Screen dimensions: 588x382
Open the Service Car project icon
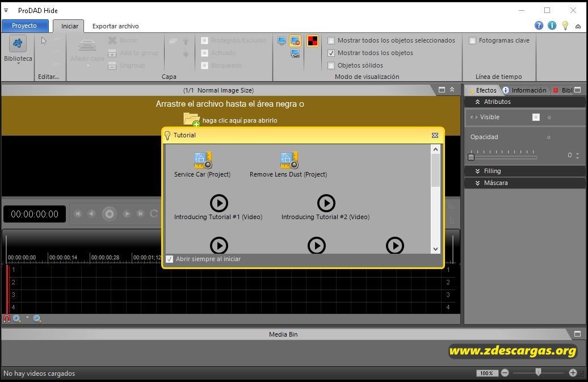pyautogui.click(x=203, y=160)
